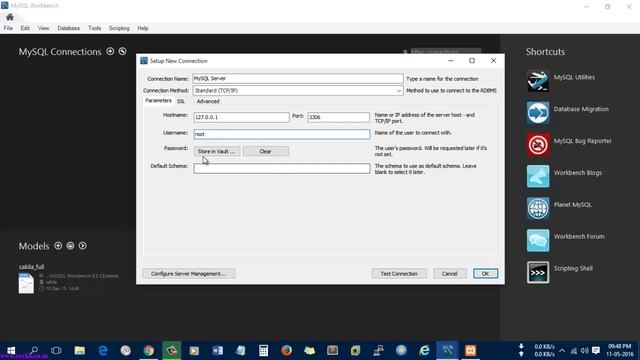
Task: Switch to the Parameters tab
Action: 158,100
